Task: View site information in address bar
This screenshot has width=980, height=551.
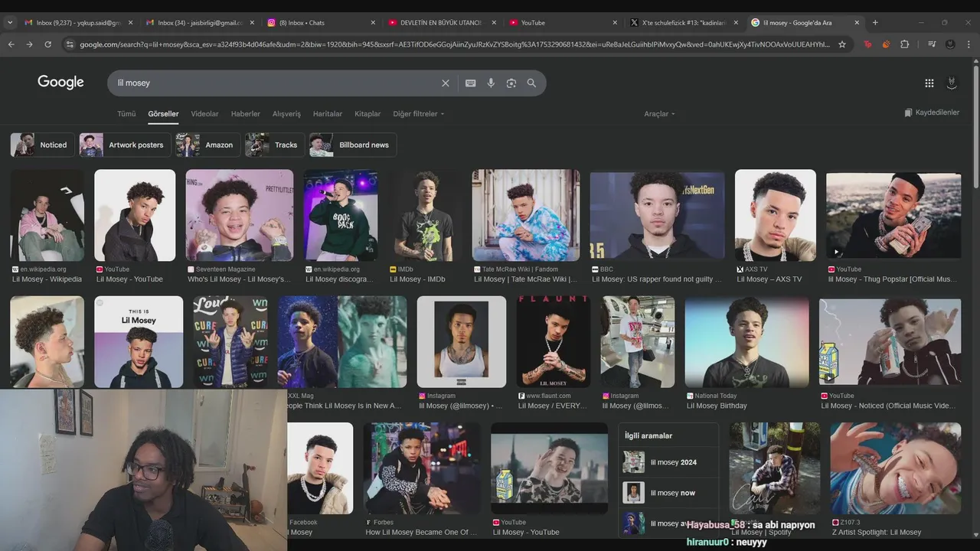Action: click(70, 44)
